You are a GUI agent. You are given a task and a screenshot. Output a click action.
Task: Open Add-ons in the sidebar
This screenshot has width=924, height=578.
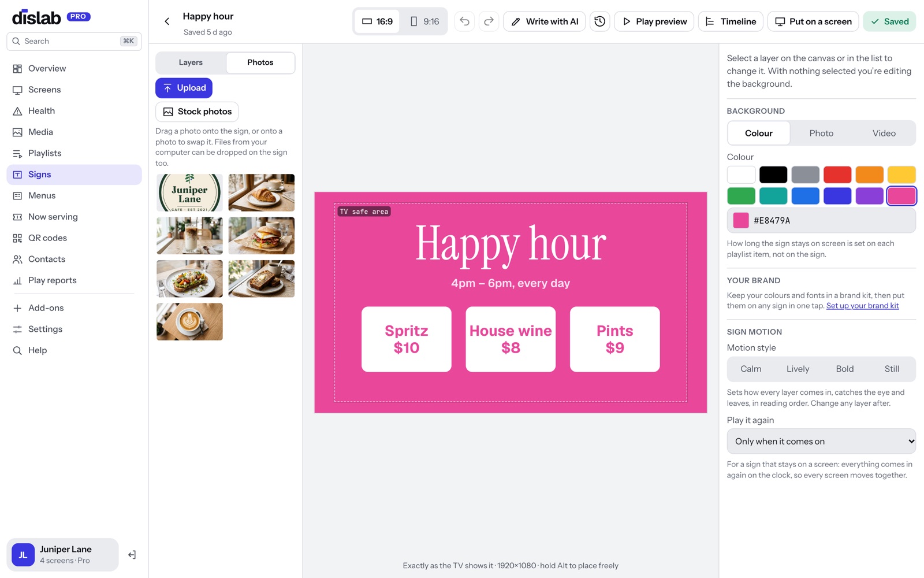pos(74,308)
